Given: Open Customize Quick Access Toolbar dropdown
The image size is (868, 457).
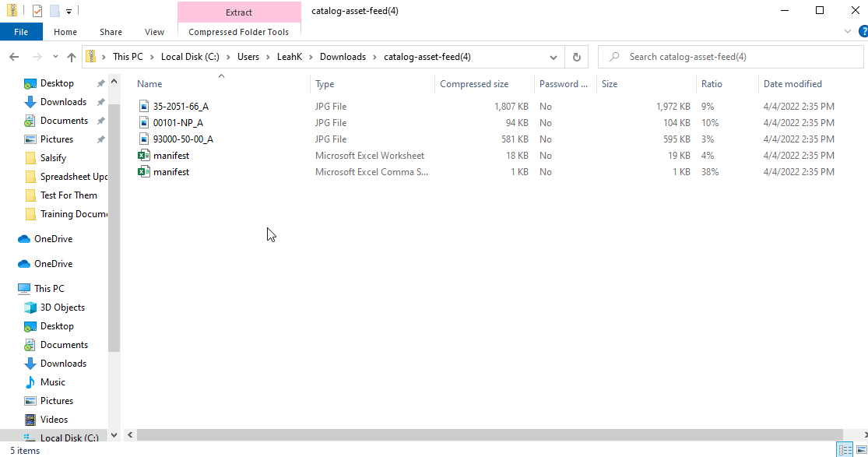Looking at the screenshot, I should (x=69, y=11).
